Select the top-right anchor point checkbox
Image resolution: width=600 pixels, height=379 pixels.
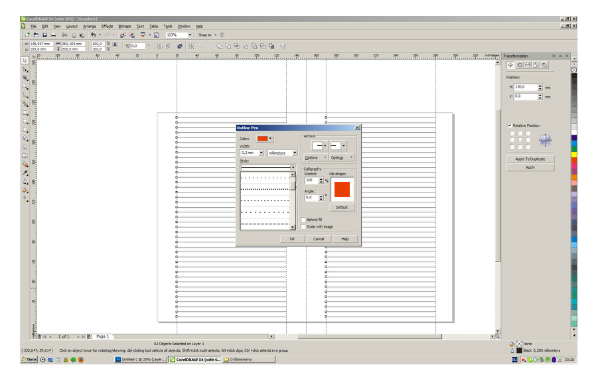[528, 134]
